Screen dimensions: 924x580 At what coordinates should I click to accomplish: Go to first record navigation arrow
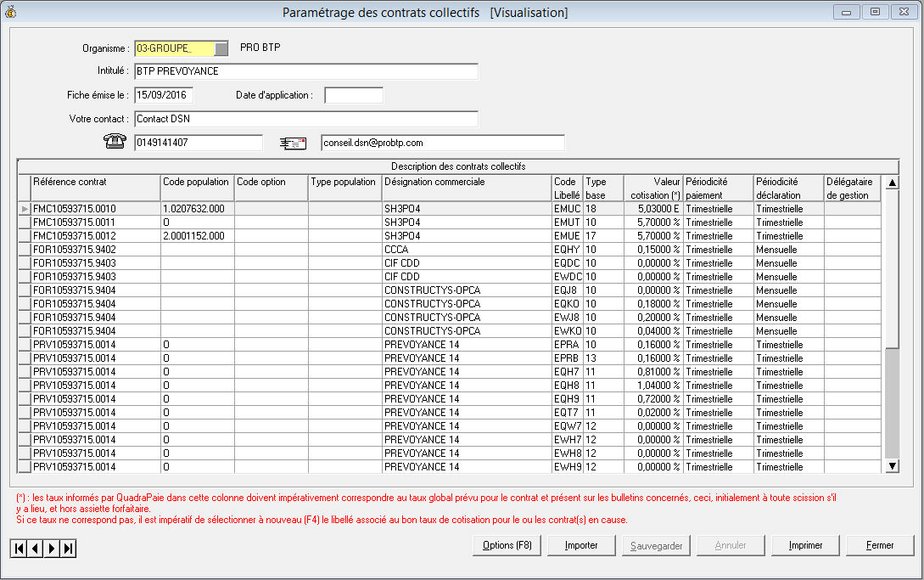(19, 549)
